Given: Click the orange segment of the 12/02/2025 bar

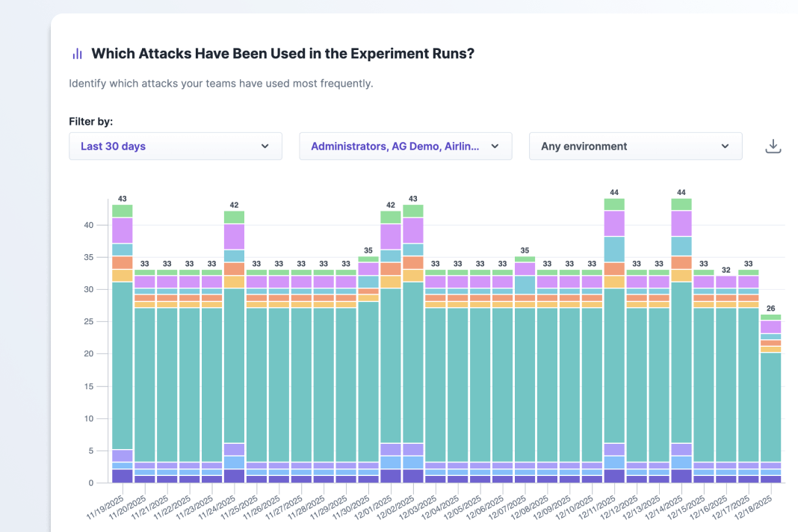Looking at the screenshot, I should point(413,263).
